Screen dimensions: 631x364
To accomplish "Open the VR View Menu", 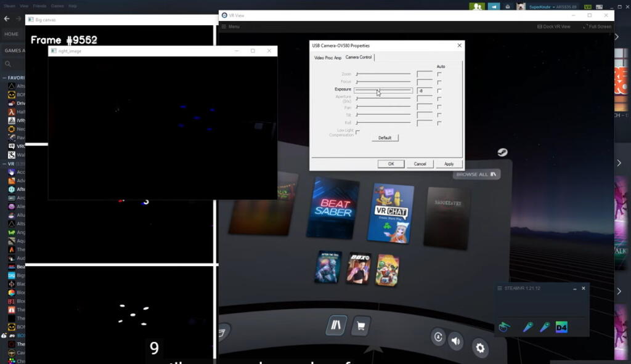I will click(x=232, y=26).
